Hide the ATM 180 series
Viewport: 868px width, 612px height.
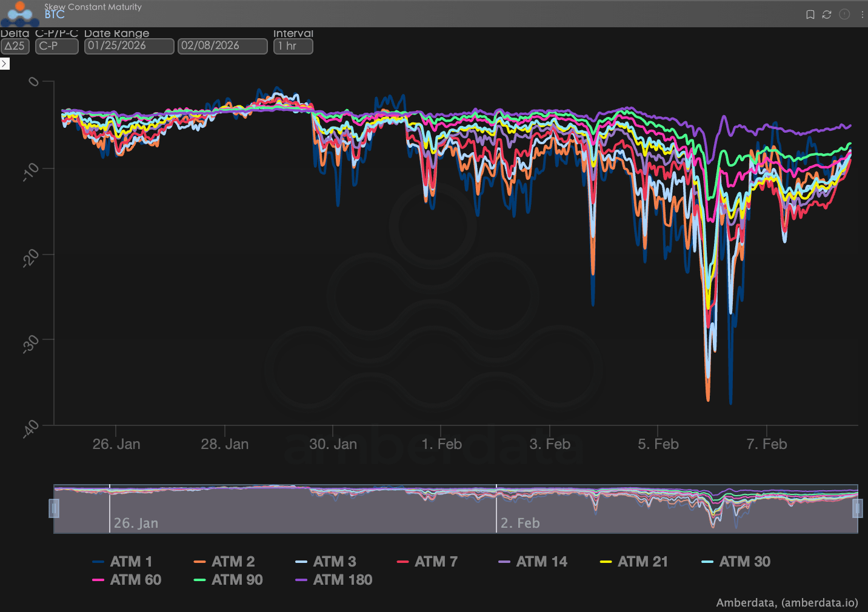tap(334, 580)
